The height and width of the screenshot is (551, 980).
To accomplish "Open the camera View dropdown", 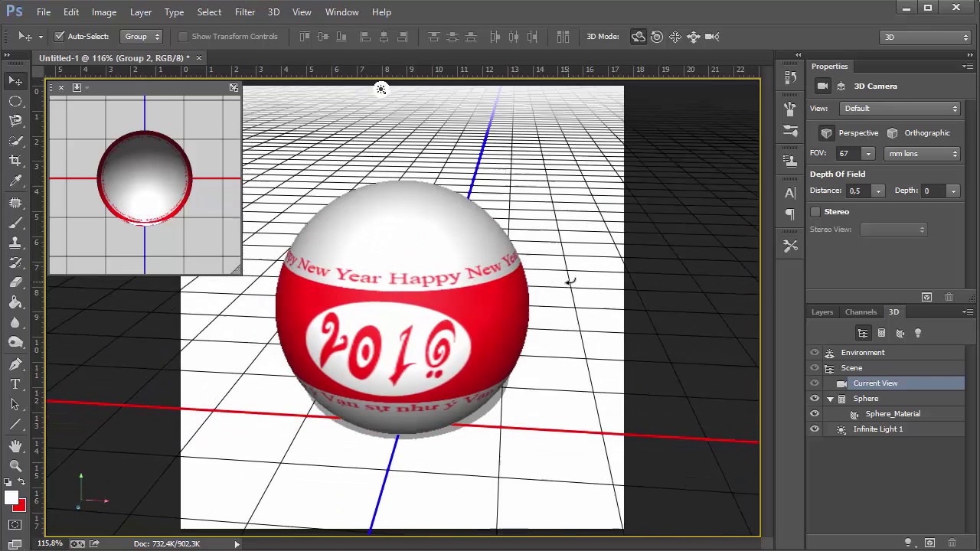I will 900,109.
